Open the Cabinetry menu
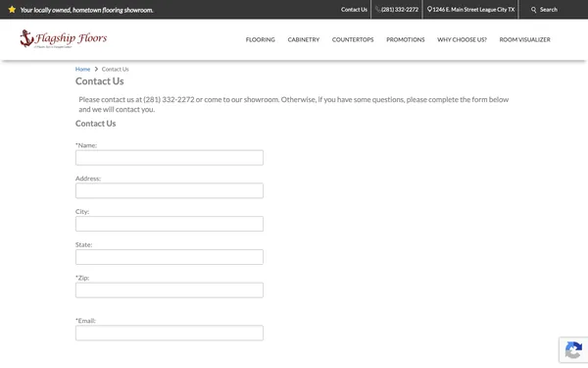Viewport: 588px width, 368px height. coord(304,39)
